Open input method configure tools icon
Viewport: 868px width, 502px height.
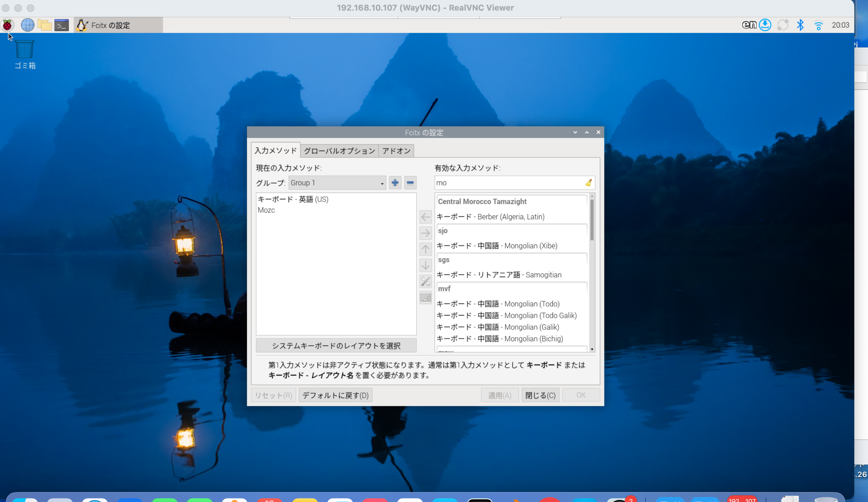[x=425, y=282]
